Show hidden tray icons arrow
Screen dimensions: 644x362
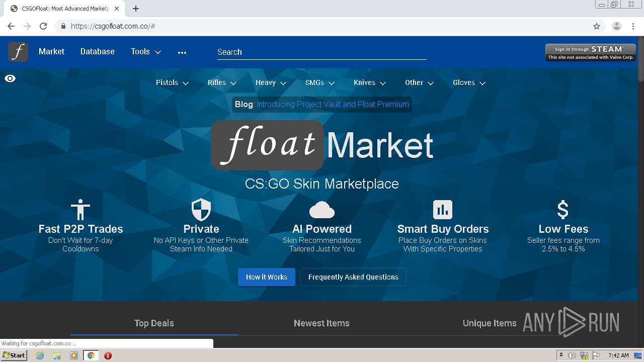tap(561, 355)
